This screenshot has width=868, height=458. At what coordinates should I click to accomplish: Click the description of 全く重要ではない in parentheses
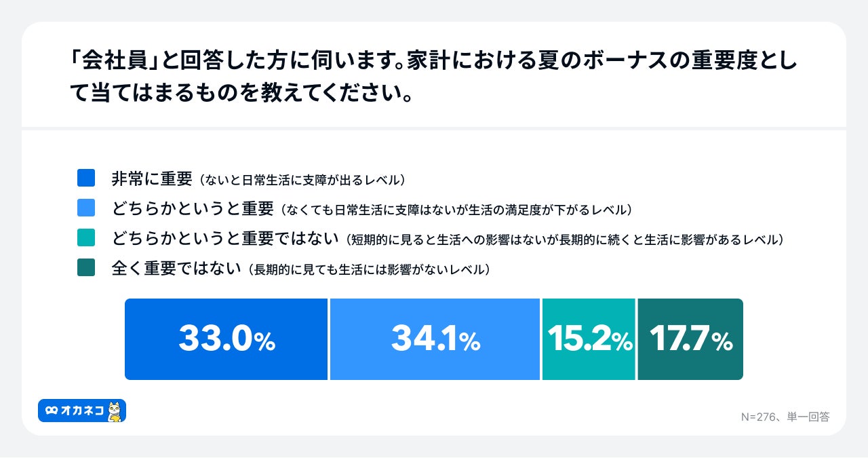point(368,269)
